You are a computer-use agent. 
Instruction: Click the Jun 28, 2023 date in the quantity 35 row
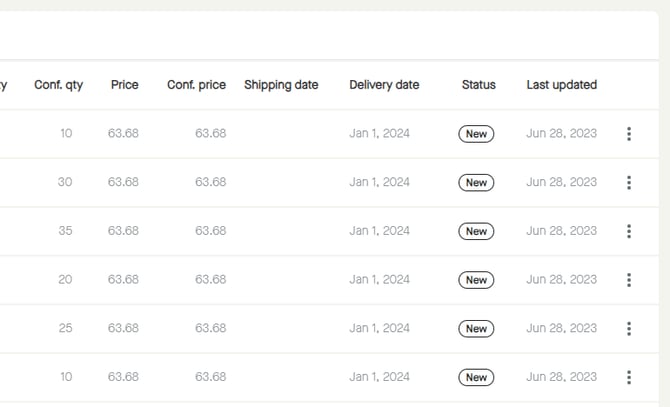pyautogui.click(x=561, y=231)
